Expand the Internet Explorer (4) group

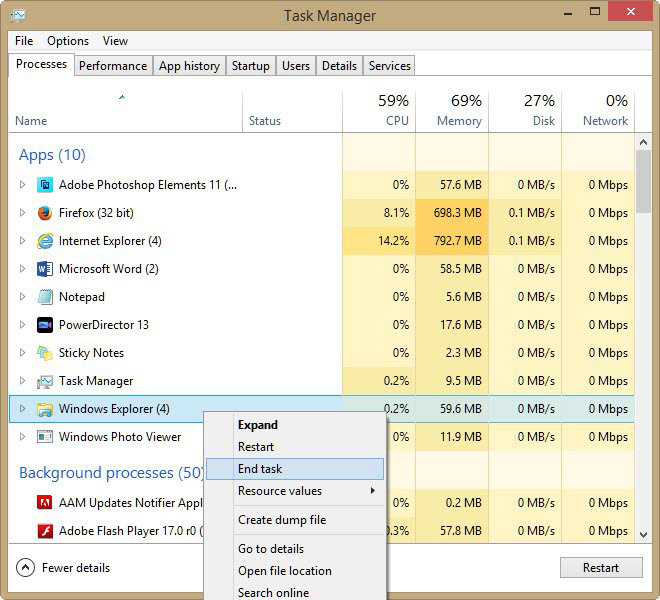pyautogui.click(x=22, y=240)
